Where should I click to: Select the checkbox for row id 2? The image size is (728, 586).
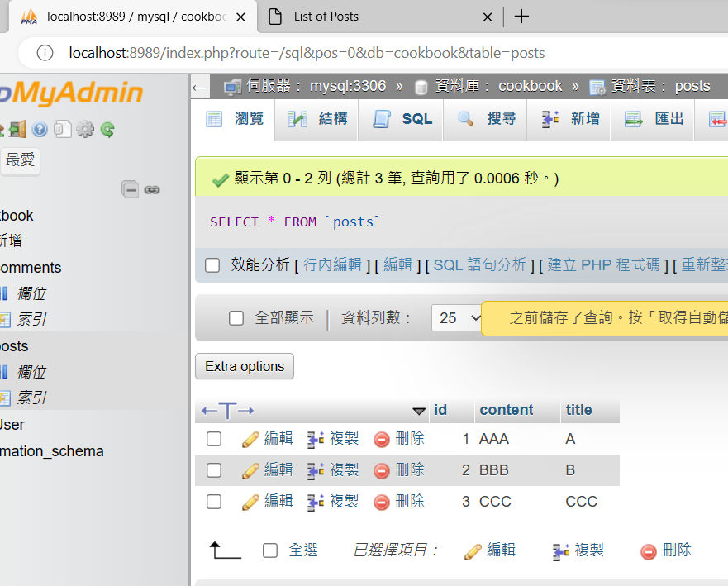point(214,470)
